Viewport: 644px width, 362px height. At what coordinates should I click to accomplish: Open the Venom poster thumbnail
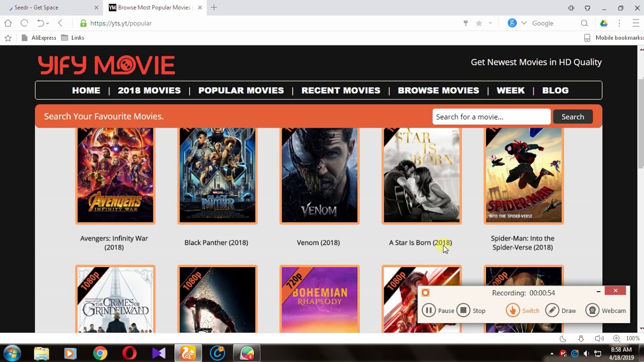point(319,175)
